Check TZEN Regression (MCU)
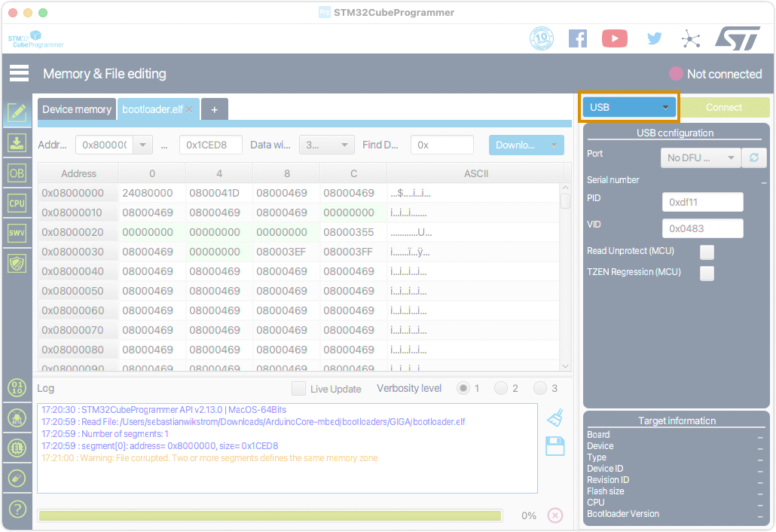The height and width of the screenshot is (532, 776). click(x=707, y=274)
